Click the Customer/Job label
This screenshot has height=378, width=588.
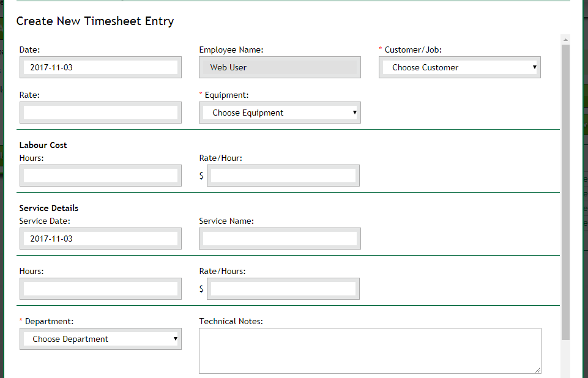pos(413,50)
